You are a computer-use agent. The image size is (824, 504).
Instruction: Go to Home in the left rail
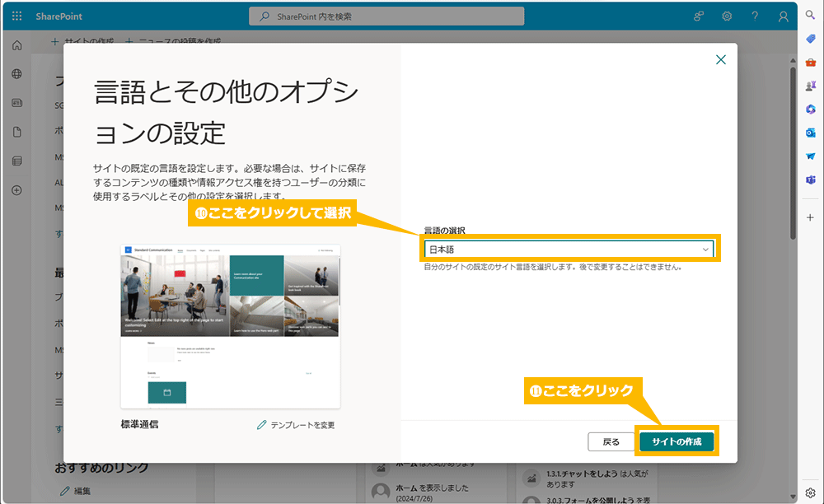pyautogui.click(x=16, y=45)
